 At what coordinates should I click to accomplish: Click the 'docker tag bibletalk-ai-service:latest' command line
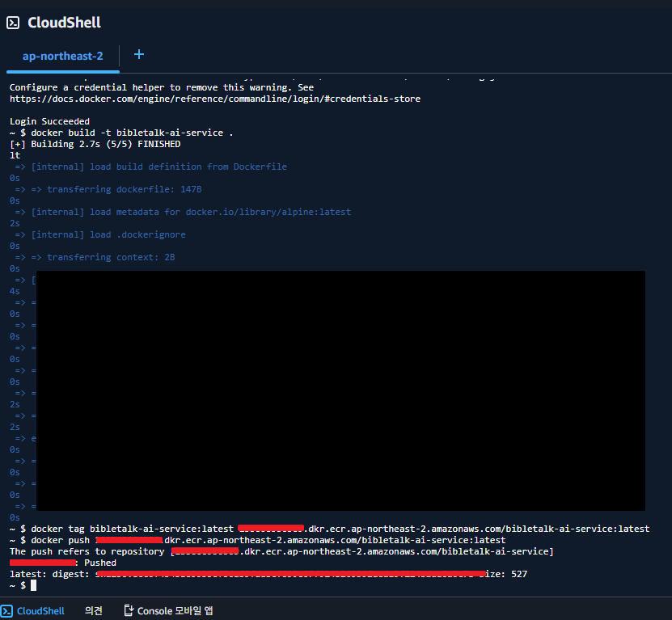pyautogui.click(x=330, y=529)
